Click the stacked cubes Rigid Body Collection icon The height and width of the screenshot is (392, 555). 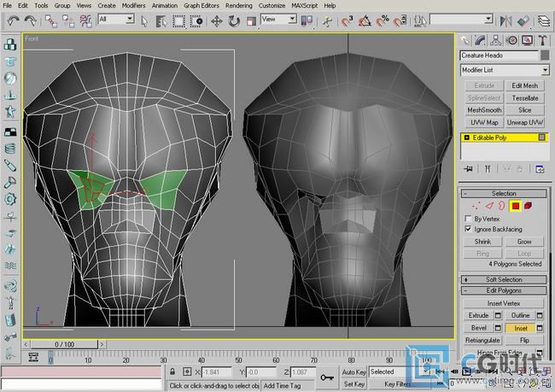pyautogui.click(x=10, y=44)
